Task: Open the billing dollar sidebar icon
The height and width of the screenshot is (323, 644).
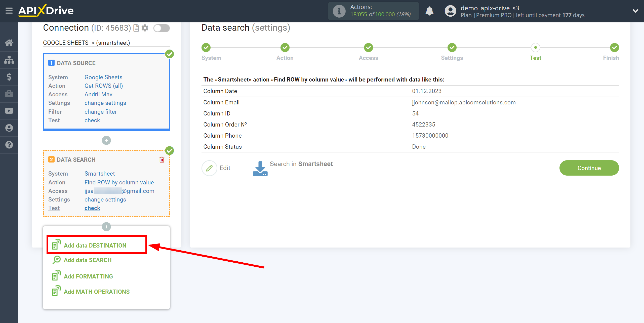Action: click(9, 77)
